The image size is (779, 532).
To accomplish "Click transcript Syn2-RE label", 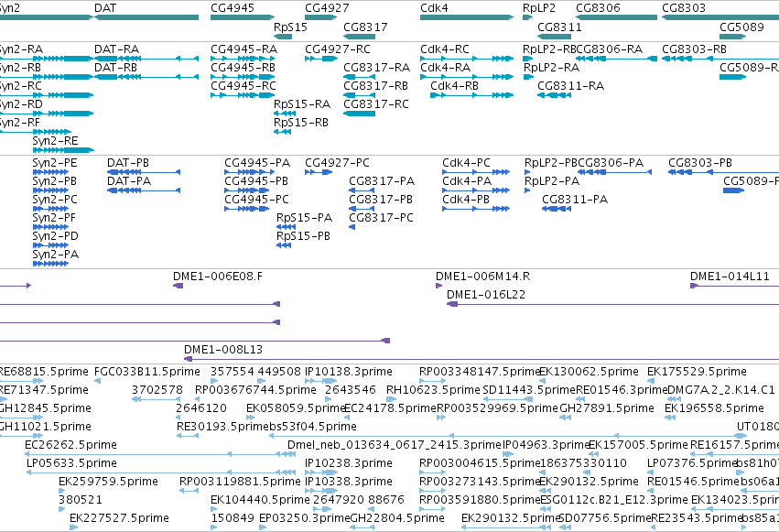I will click(55, 141).
